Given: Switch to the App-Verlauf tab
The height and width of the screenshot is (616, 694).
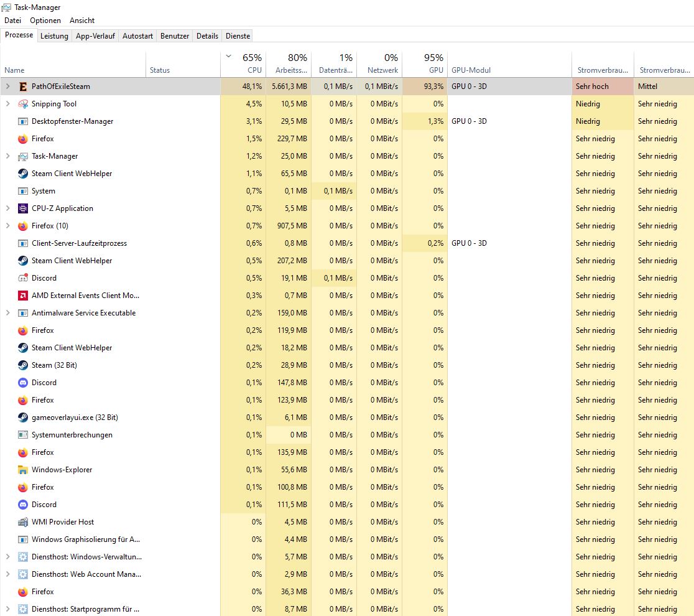Looking at the screenshot, I should pyautogui.click(x=95, y=36).
